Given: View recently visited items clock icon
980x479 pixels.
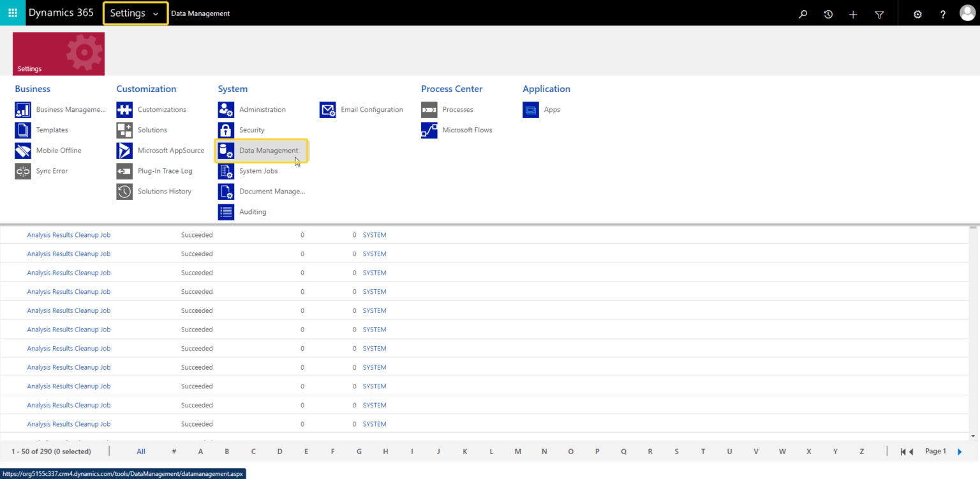Looking at the screenshot, I should (x=828, y=13).
